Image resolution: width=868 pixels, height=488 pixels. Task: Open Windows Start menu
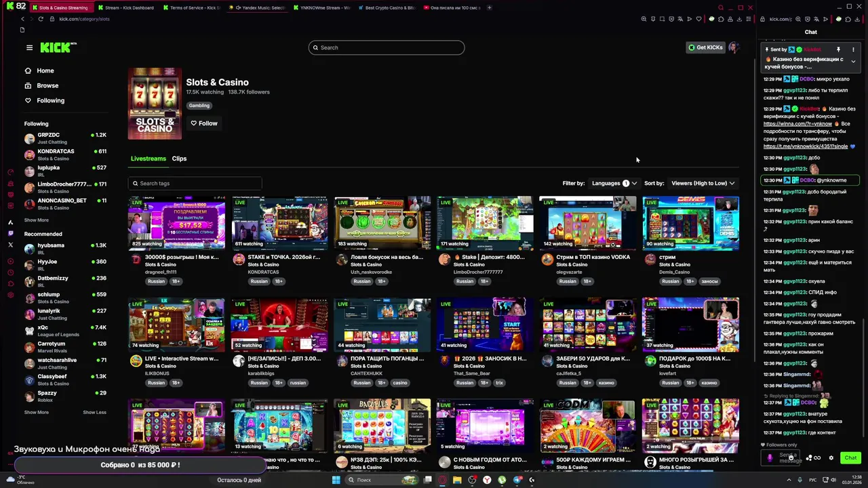pyautogui.click(x=336, y=480)
